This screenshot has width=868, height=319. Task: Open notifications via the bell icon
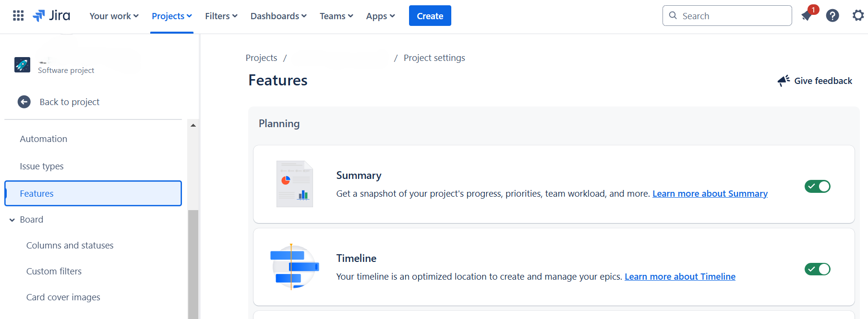[x=807, y=15]
